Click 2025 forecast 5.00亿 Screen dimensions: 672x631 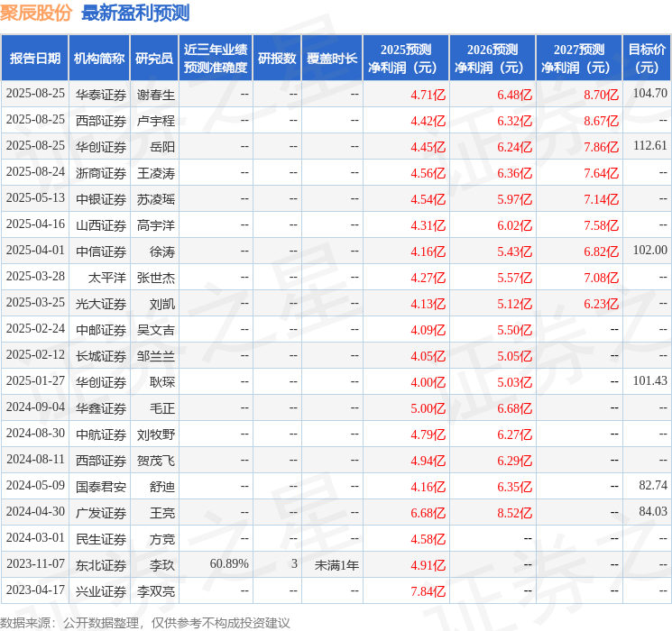coord(428,408)
